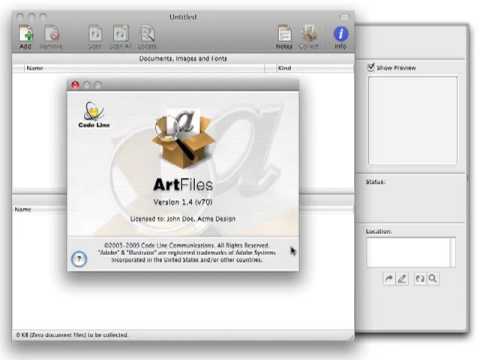Click inside the Location text box
This screenshot has width=480, height=360.
pos(408,252)
